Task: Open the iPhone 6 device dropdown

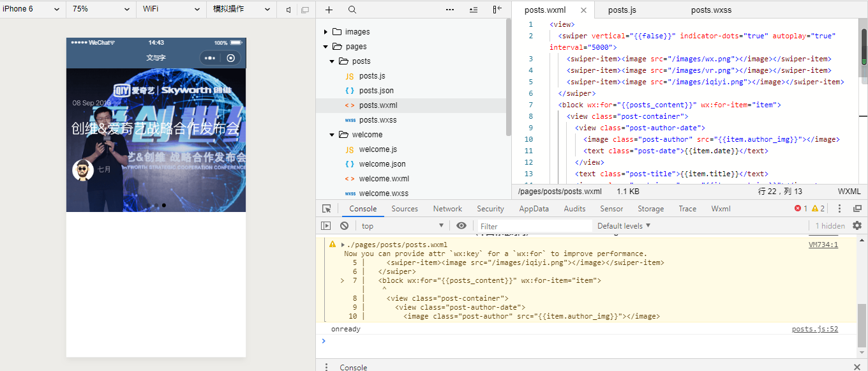Action: [x=32, y=9]
